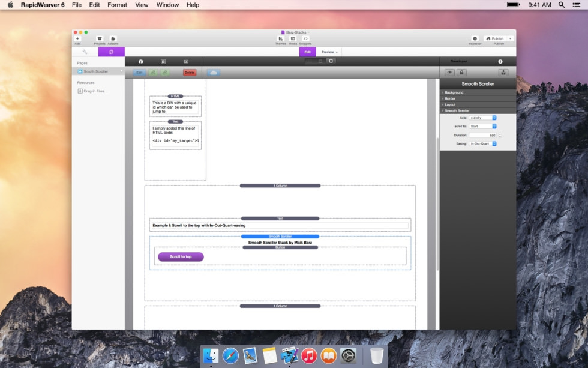
Task: Click the Duration input field
Action: click(482, 136)
